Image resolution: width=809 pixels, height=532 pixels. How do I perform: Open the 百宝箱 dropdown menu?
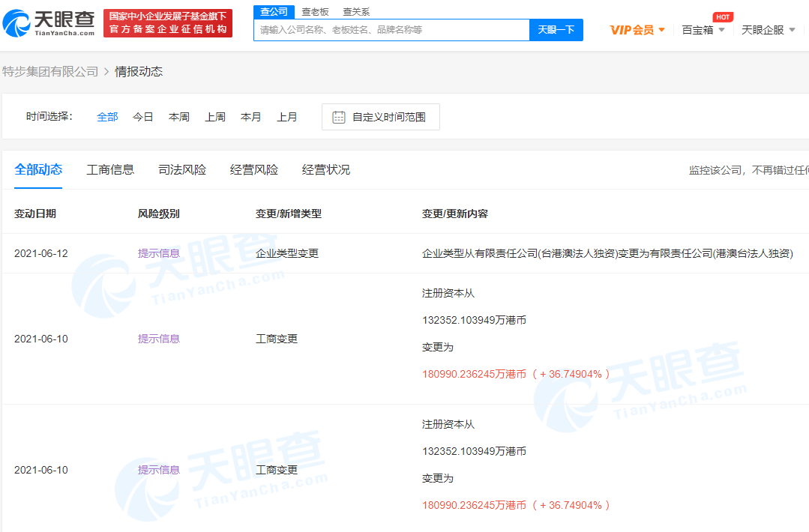(703, 30)
